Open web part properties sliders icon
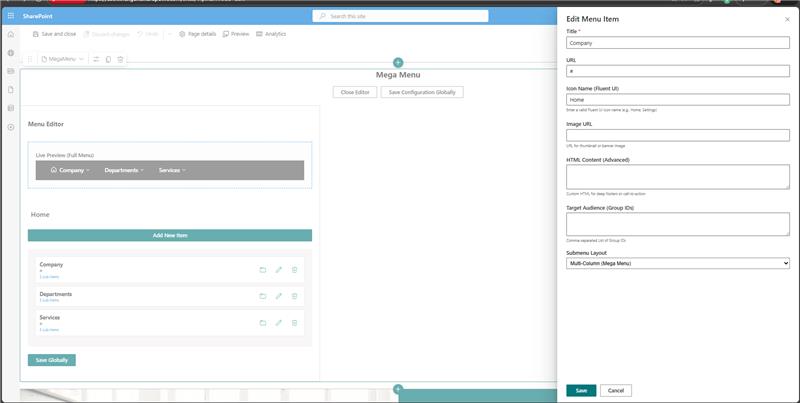Viewport: 800px width, 403px height. (x=97, y=59)
